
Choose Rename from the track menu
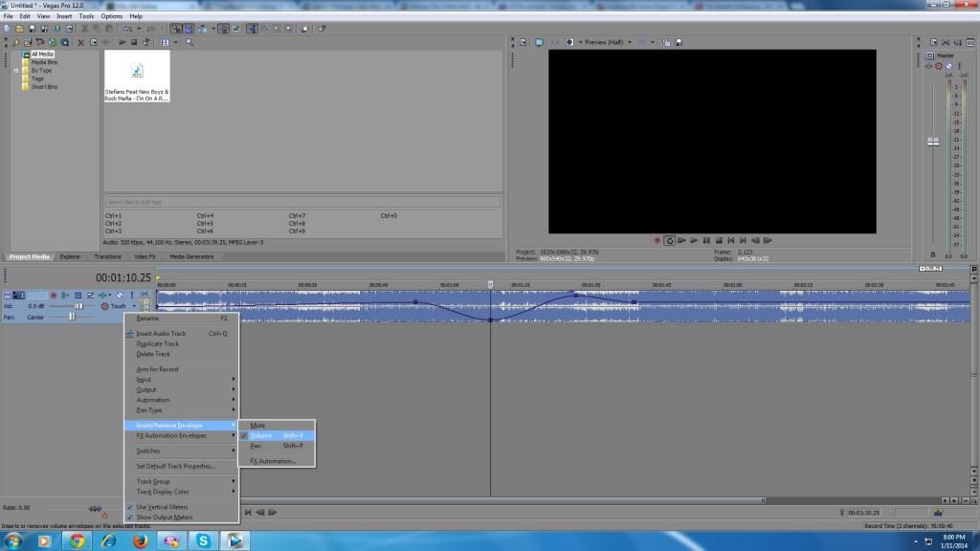(181, 318)
